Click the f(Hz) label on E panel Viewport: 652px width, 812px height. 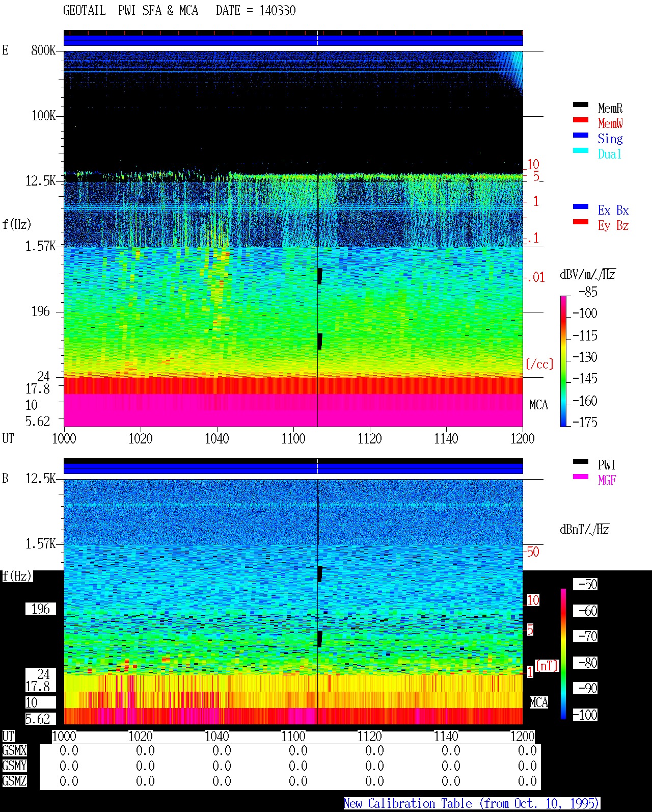coord(17,224)
